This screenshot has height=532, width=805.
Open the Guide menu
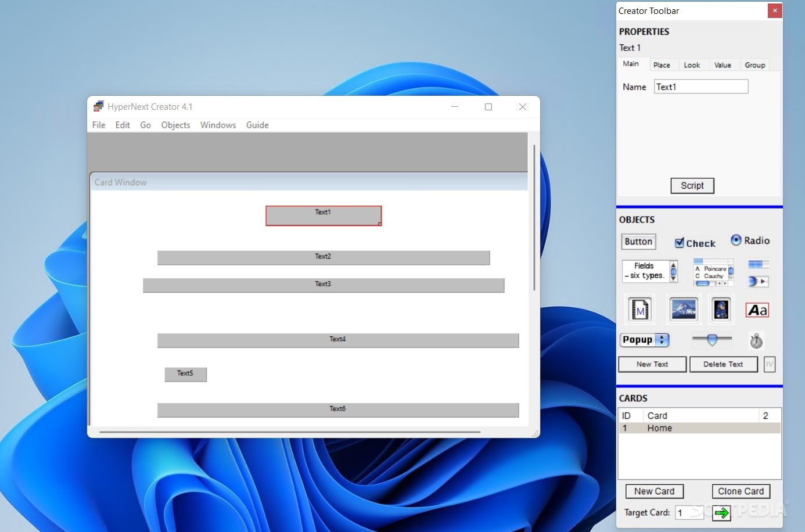257,125
